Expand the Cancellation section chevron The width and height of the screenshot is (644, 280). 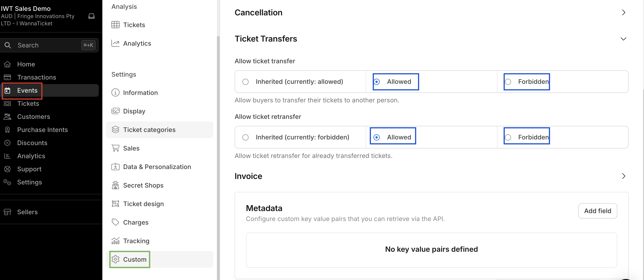(623, 12)
